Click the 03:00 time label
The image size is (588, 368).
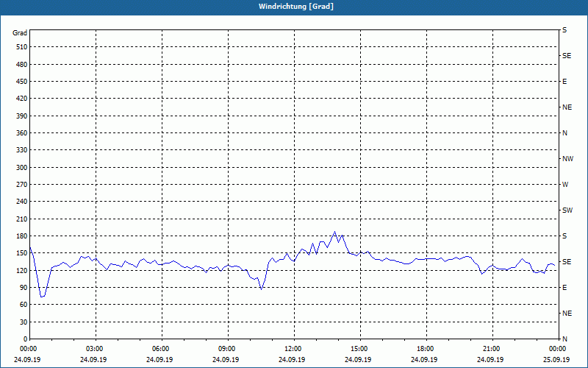click(93, 349)
